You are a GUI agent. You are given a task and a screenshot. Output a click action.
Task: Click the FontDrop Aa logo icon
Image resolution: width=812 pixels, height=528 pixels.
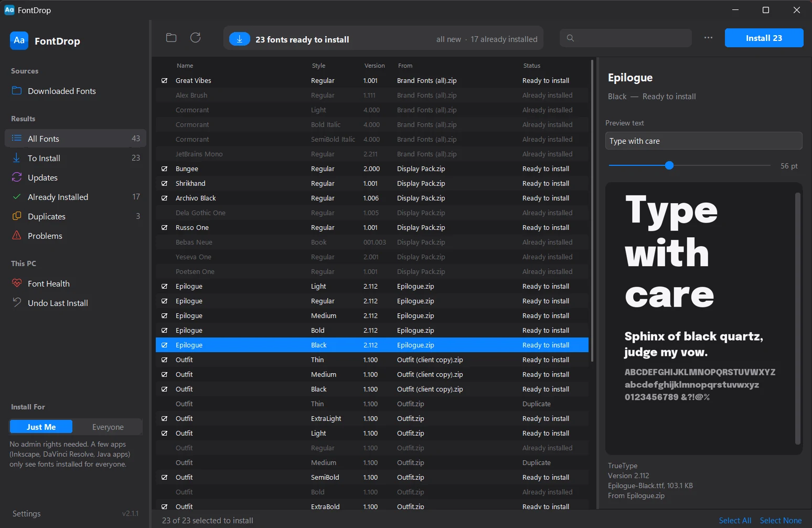[19, 40]
